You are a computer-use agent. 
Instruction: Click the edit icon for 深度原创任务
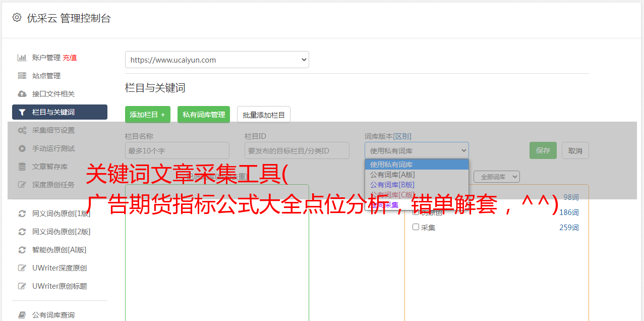click(x=22, y=185)
